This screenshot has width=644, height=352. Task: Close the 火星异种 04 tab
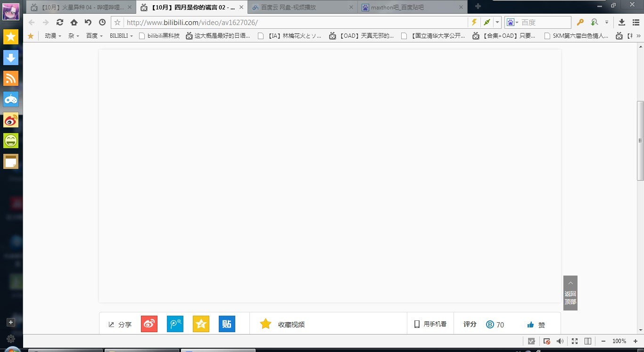pyautogui.click(x=130, y=8)
